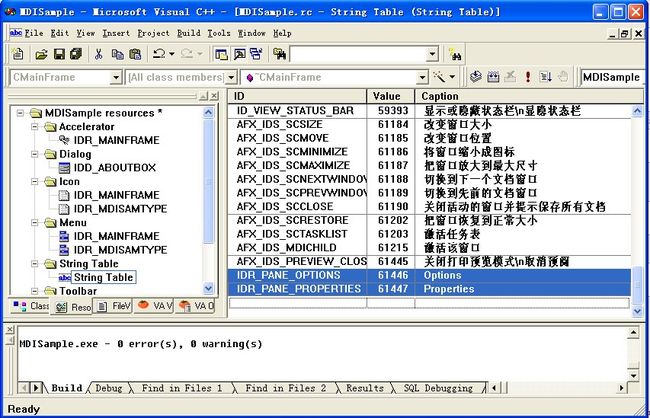The height and width of the screenshot is (418, 650).
Task: Select the AFX_IDS_MDICHILD string row
Action: point(429,248)
